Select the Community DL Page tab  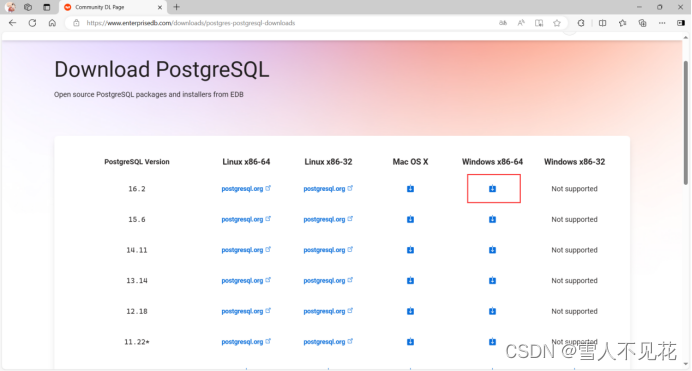113,7
